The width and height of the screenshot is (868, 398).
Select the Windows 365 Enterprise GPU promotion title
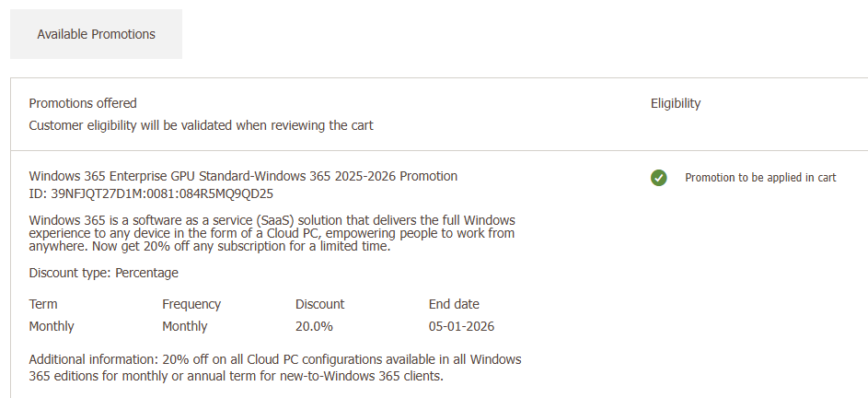click(243, 176)
